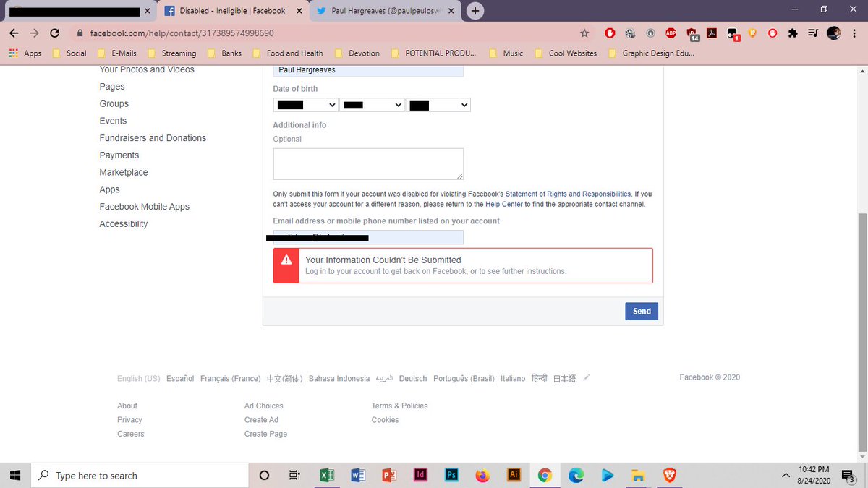
Task: Open the Apps shortcut in bookmarks bar
Action: [x=25, y=53]
